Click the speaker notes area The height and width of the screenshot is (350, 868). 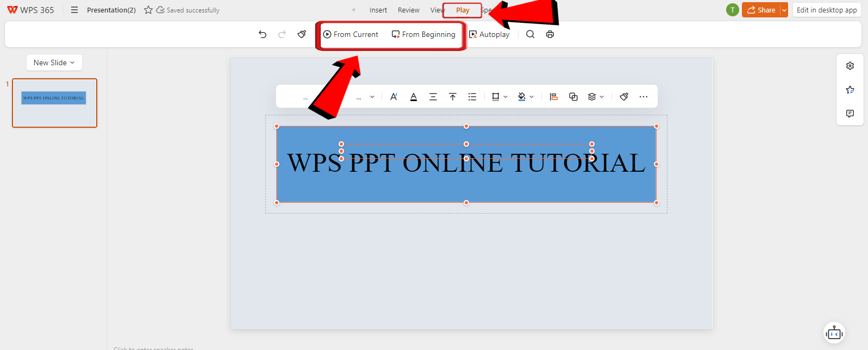pos(154,348)
